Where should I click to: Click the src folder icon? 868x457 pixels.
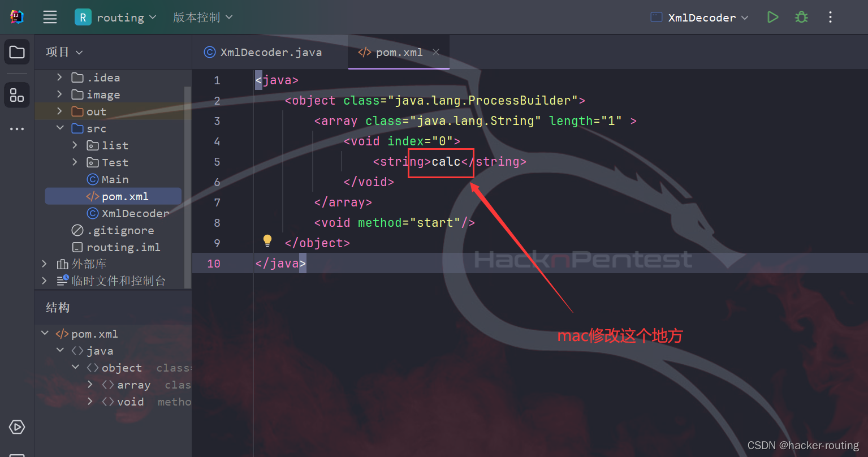tap(77, 128)
